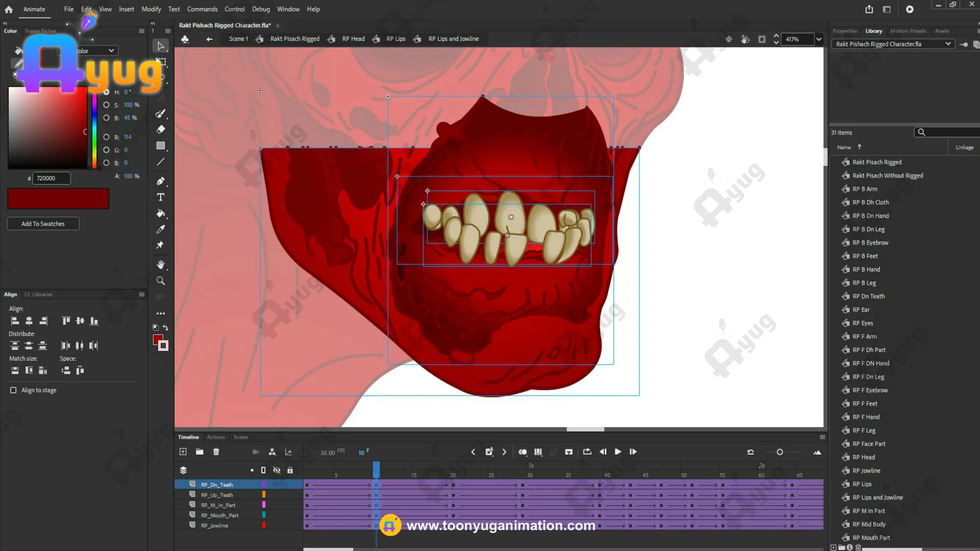Click the dark red color preview swatch
Screen dimensions: 980x551
pos(58,199)
